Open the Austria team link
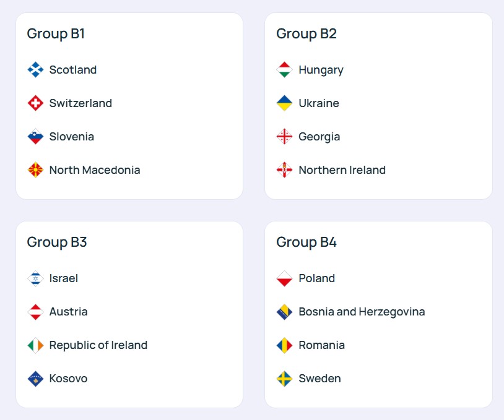Image resolution: width=504 pixels, height=420 pixels. (68, 312)
